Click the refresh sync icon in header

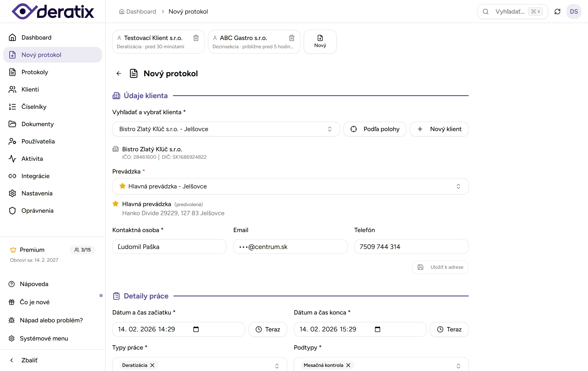tap(557, 12)
